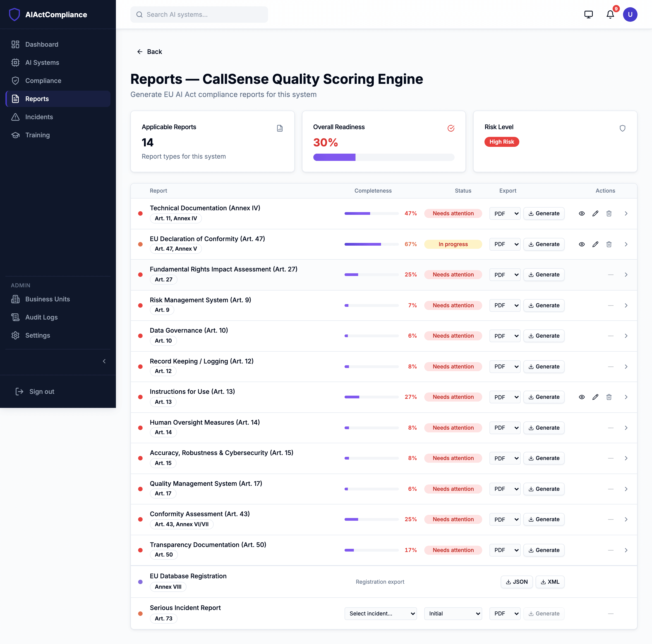Preview the Instructions for Use report
Image resolution: width=652 pixels, height=644 pixels.
(x=582, y=397)
